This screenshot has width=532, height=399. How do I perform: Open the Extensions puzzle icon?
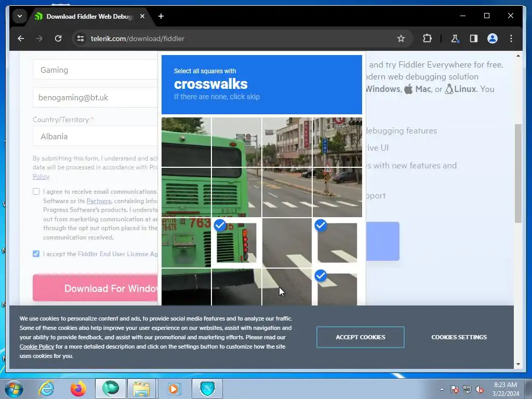point(427,38)
